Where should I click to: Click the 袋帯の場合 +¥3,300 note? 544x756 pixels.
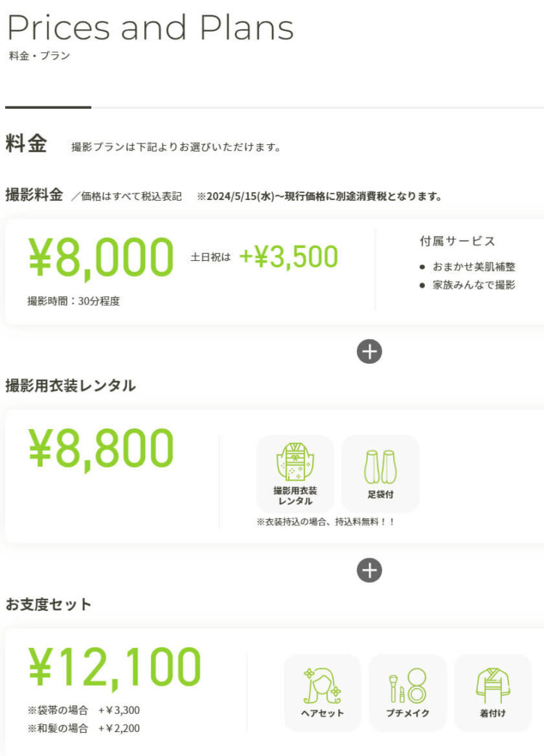(83, 710)
